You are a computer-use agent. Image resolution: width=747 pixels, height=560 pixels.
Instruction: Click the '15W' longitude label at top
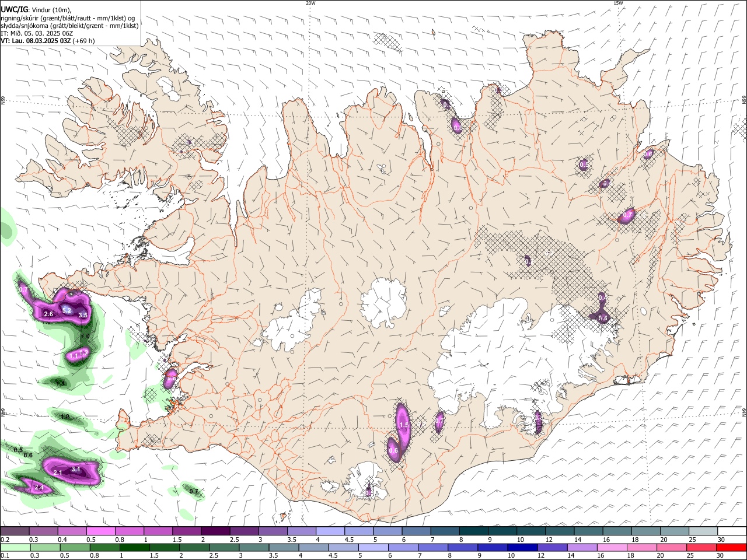[x=618, y=3]
